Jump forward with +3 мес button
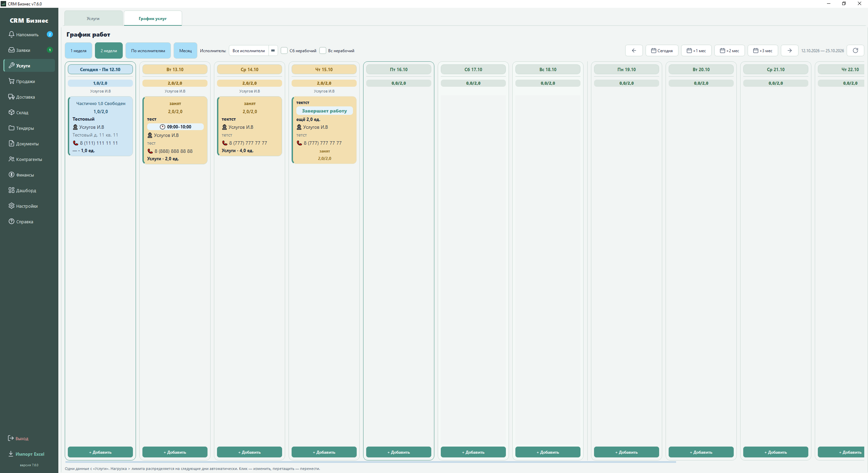868x473 pixels. 763,50
